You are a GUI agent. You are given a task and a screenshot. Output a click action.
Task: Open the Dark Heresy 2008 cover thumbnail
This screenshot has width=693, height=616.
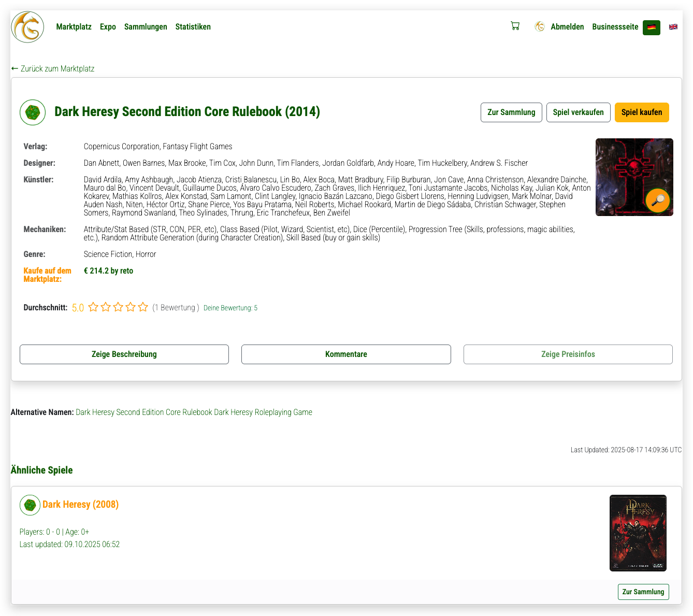tap(638, 533)
